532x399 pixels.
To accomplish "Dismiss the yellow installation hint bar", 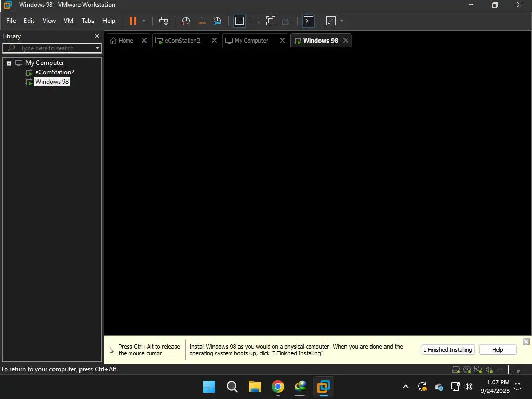I will click(526, 342).
